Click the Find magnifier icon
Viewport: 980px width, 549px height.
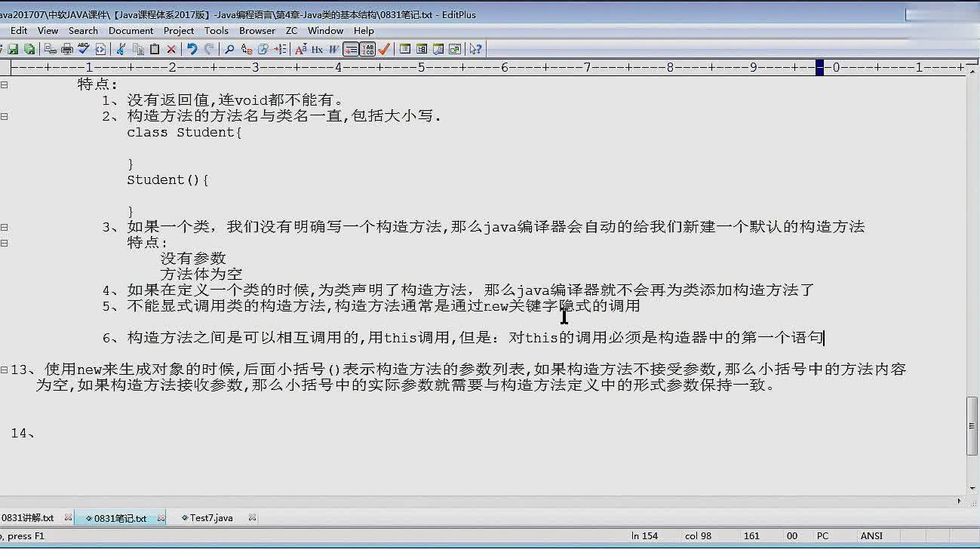(x=229, y=49)
